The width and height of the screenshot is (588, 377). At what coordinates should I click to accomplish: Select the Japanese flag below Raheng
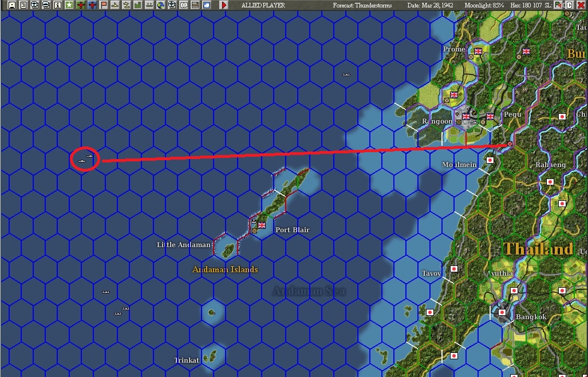pos(550,182)
